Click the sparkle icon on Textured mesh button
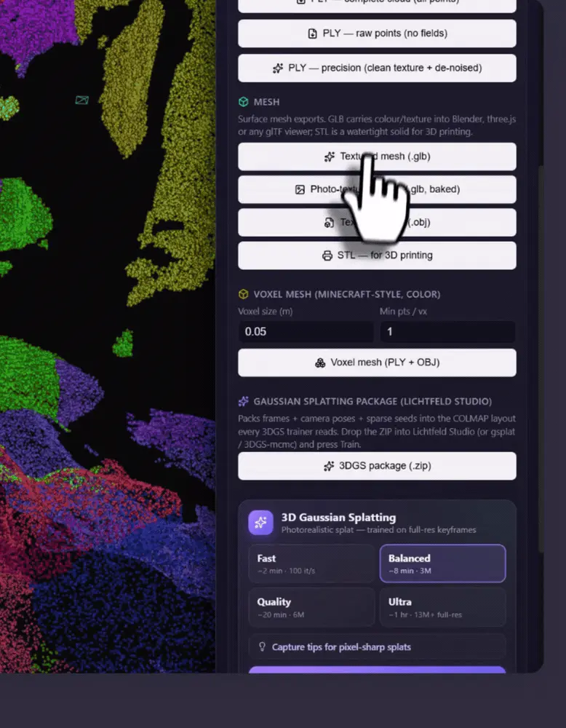566x728 pixels. click(330, 157)
